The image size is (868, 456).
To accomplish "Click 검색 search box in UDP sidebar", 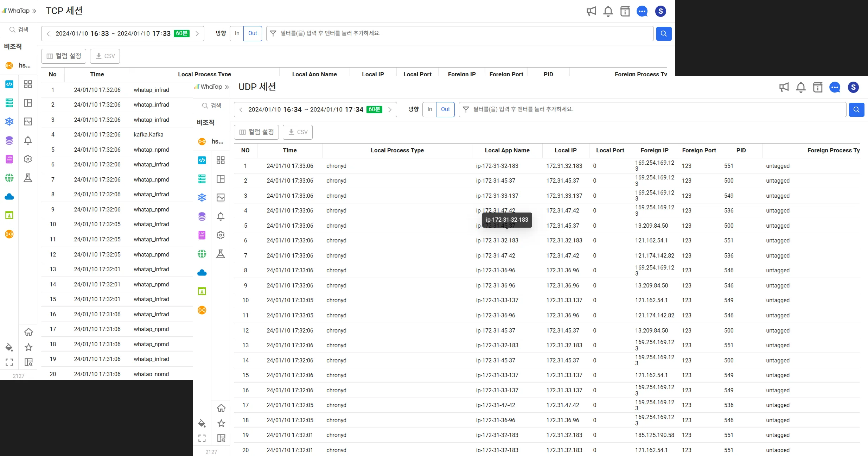I will (x=211, y=106).
